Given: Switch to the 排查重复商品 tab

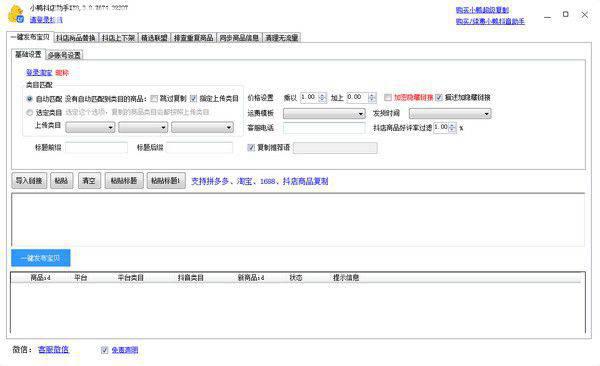Looking at the screenshot, I should click(193, 38).
